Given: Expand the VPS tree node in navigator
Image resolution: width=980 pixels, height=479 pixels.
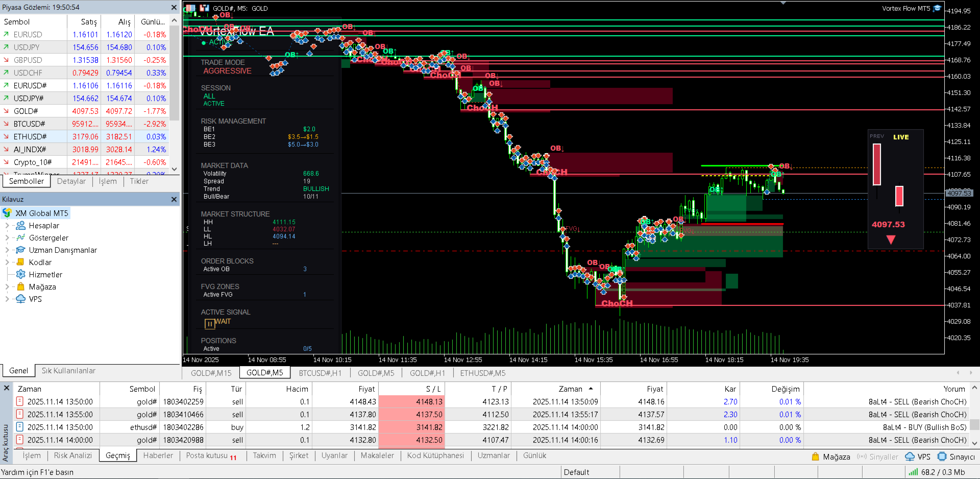Looking at the screenshot, I should (7, 299).
